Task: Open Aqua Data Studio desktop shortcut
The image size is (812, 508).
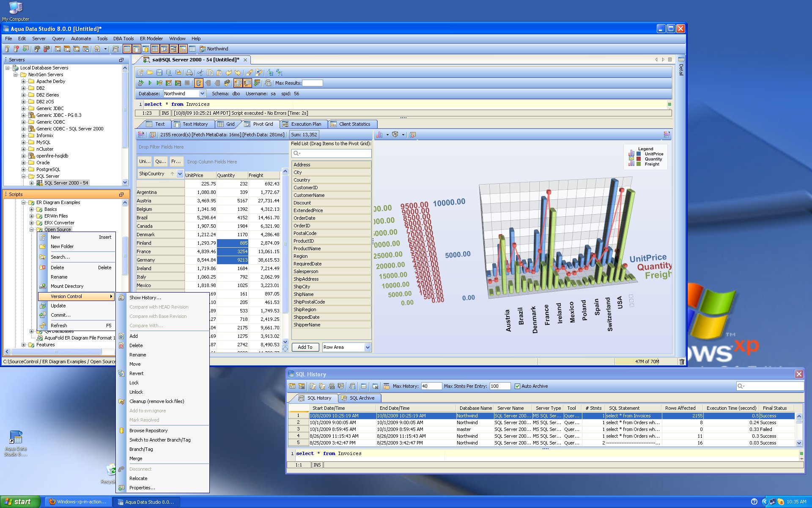Action: point(16,443)
